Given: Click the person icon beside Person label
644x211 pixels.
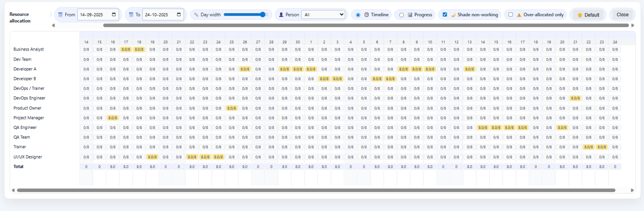Looking at the screenshot, I should click(281, 15).
